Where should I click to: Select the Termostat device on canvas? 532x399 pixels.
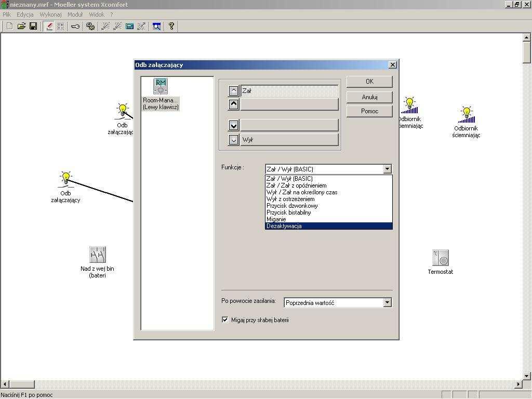tap(441, 258)
